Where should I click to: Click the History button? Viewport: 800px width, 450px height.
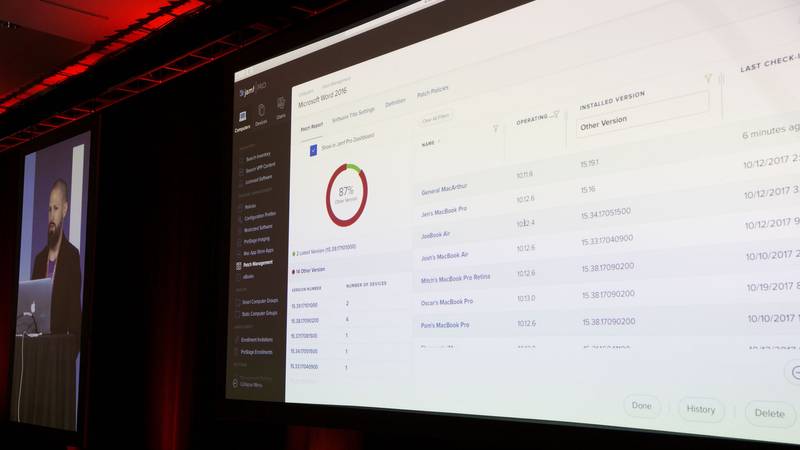[701, 409]
